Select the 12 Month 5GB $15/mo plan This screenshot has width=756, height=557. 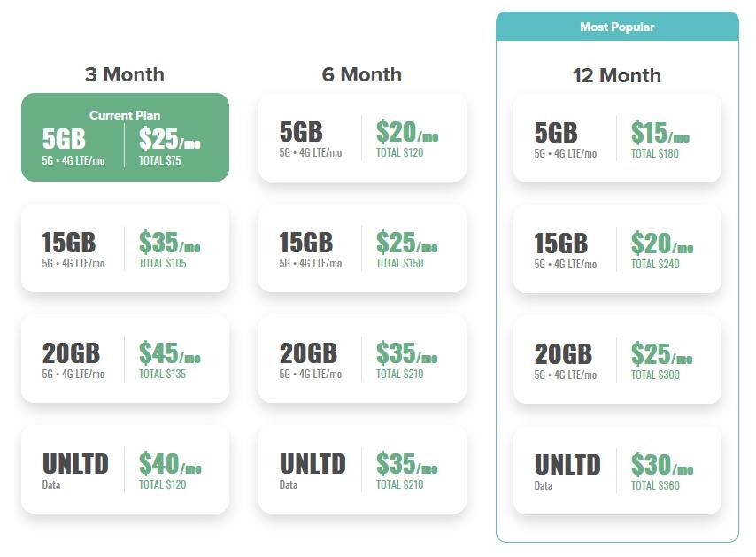click(x=617, y=138)
